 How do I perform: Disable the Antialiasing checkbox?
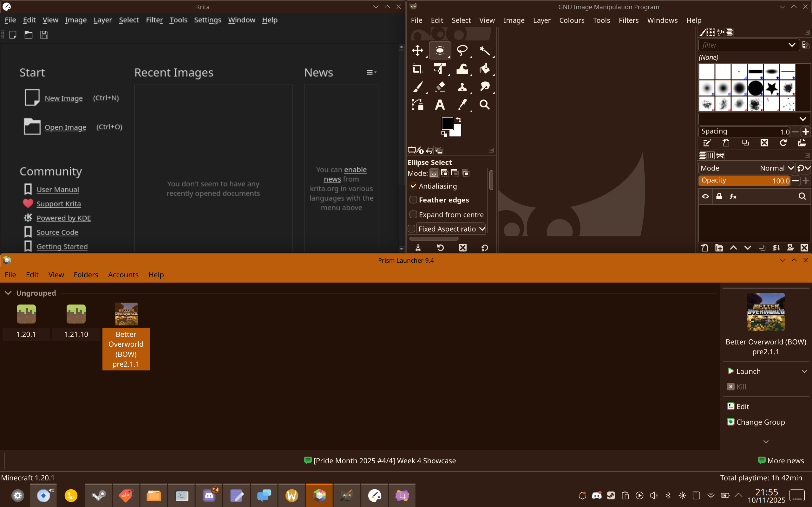click(413, 186)
